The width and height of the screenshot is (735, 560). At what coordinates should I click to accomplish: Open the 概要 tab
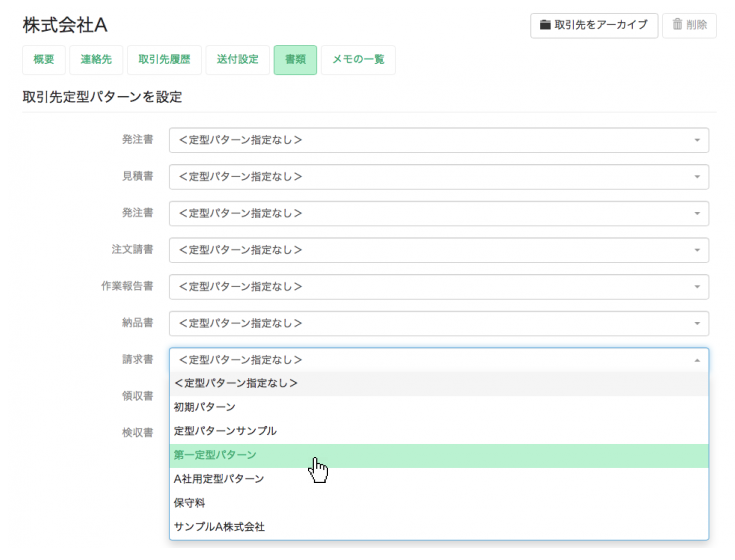[x=44, y=60]
